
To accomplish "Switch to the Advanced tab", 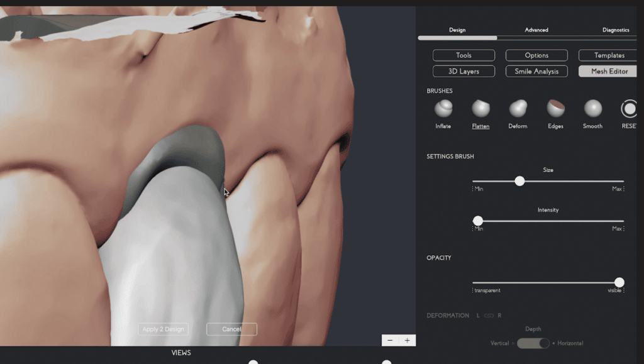I will click(x=536, y=30).
